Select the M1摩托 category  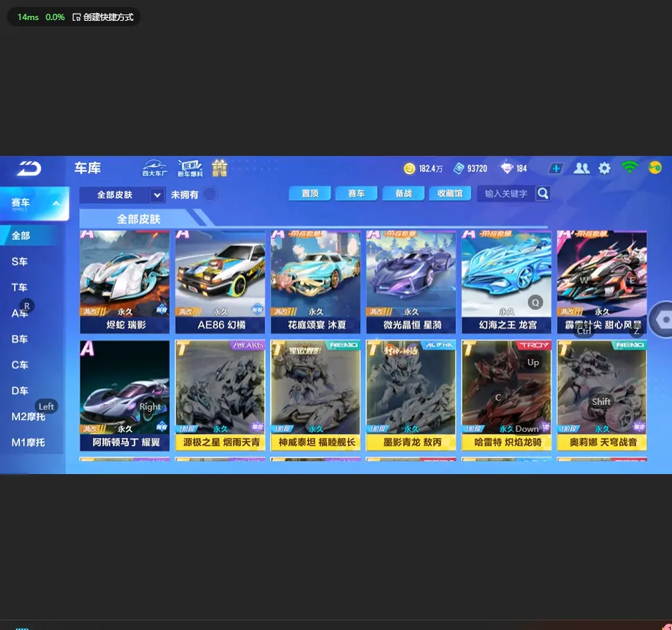click(30, 442)
